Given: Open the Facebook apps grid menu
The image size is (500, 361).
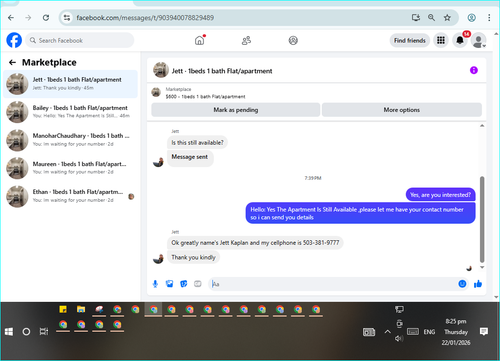Looking at the screenshot, I should click(441, 40).
